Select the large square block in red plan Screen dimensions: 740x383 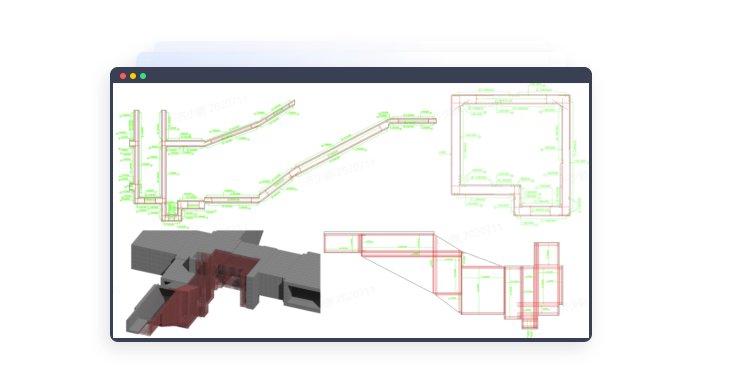(483, 290)
